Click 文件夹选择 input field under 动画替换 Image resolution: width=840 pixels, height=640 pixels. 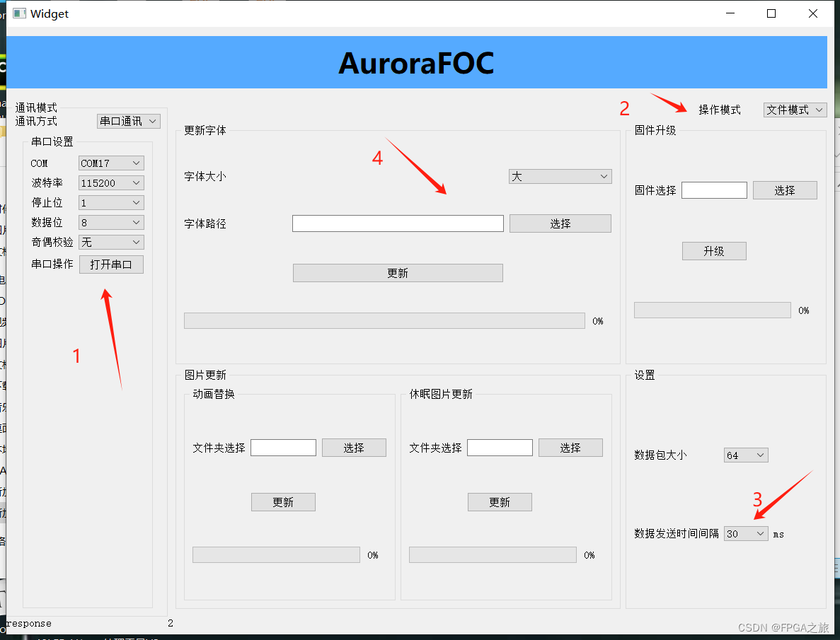(x=283, y=448)
